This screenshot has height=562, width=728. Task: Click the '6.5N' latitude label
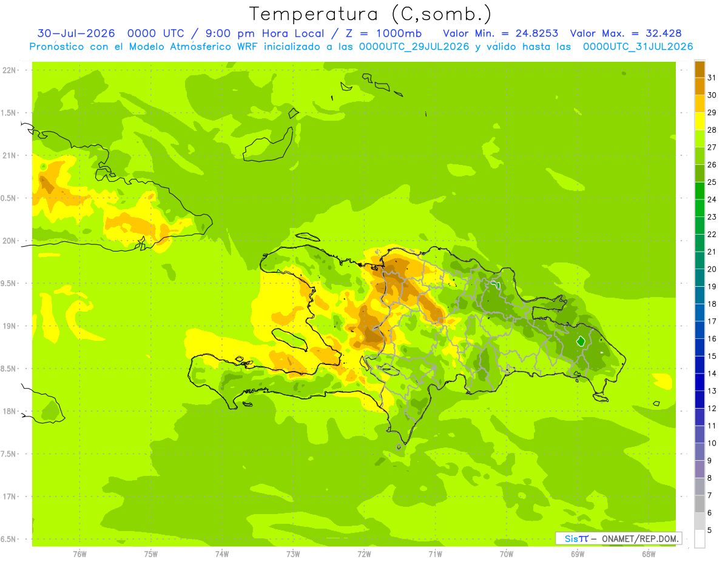(x=9, y=539)
